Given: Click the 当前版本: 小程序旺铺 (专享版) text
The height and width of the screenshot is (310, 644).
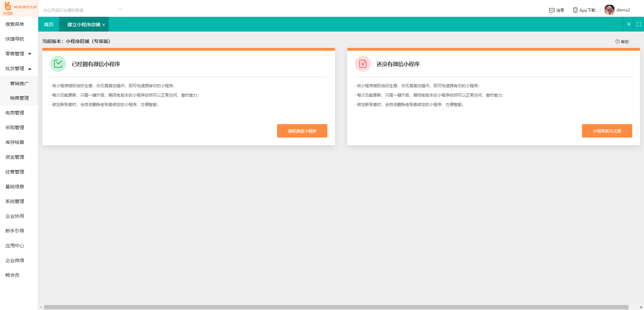Looking at the screenshot, I should coord(76,41).
